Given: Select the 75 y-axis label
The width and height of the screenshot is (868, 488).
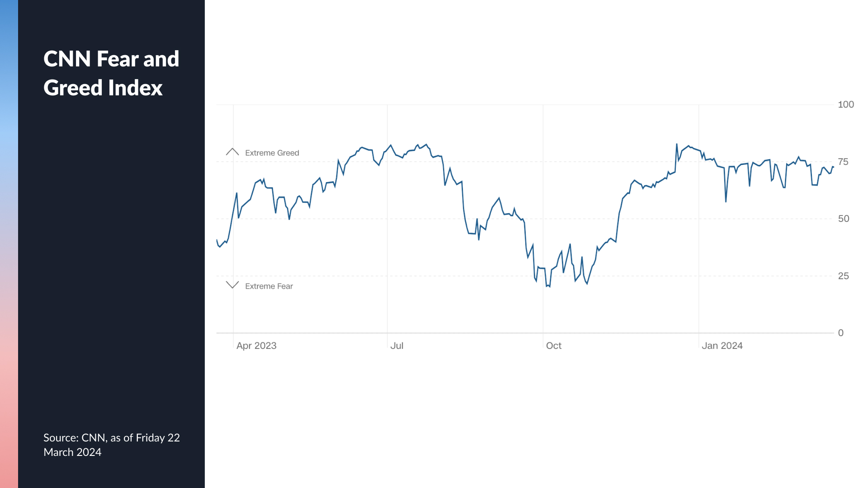Looking at the screenshot, I should coord(843,162).
